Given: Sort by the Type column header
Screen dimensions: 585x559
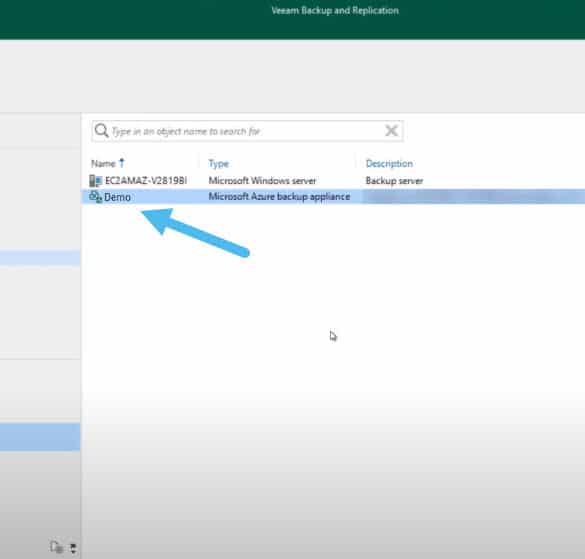Looking at the screenshot, I should tap(218, 163).
